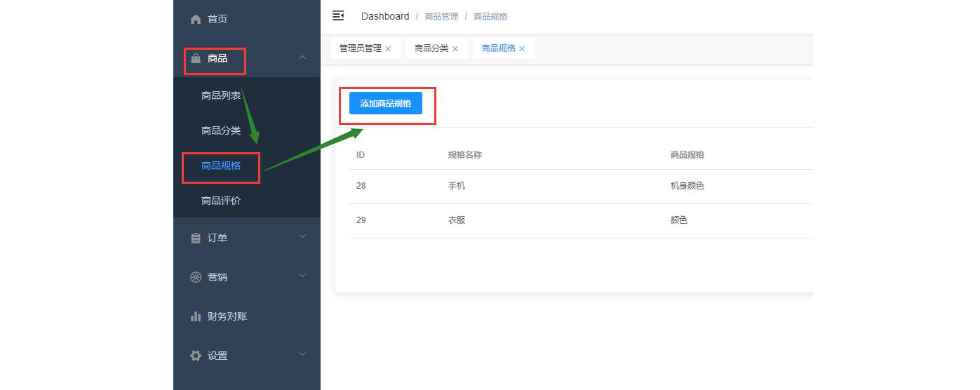Image resolution: width=980 pixels, height=390 pixels.
Task: Click the Dashboard breadcrumb link
Action: pyautogui.click(x=385, y=16)
